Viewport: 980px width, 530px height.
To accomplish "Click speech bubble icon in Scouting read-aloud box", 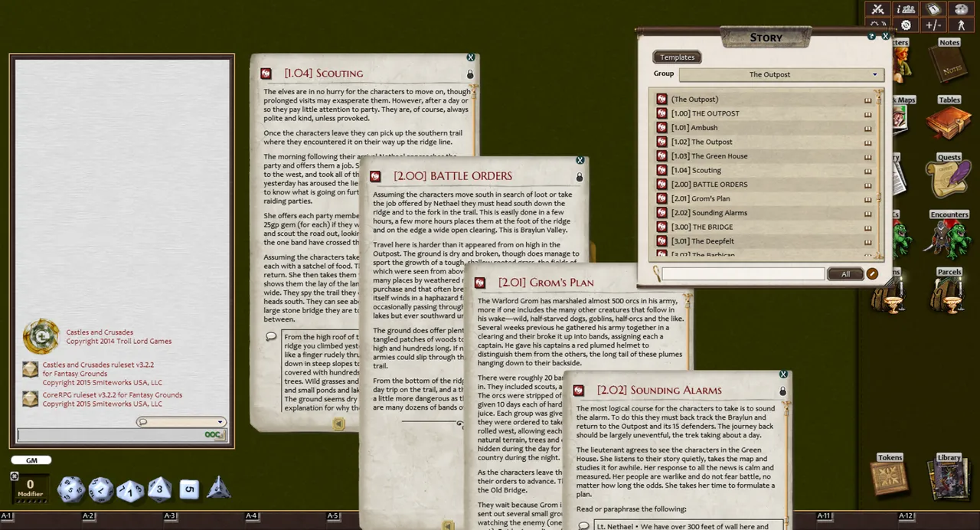I will point(271,336).
